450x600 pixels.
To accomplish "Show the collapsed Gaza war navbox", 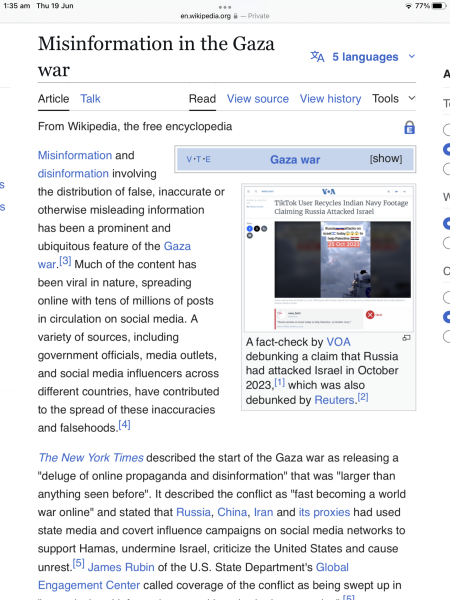I will click(x=386, y=158).
